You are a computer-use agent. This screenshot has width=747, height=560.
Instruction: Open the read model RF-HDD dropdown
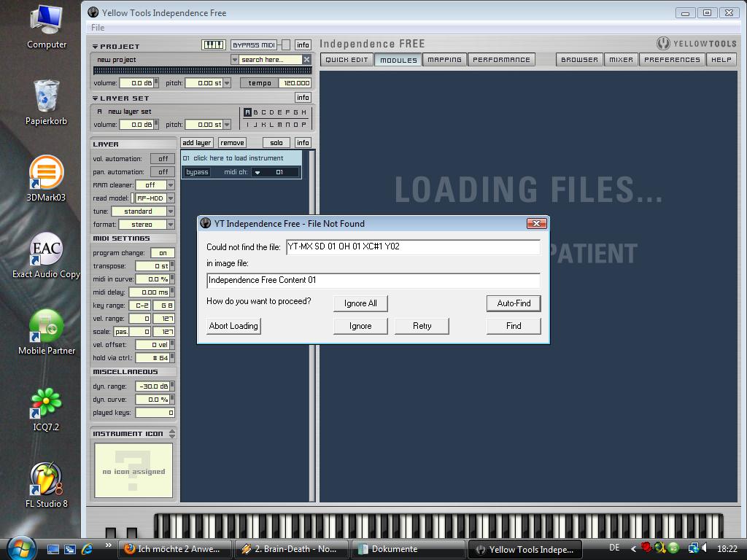point(171,198)
